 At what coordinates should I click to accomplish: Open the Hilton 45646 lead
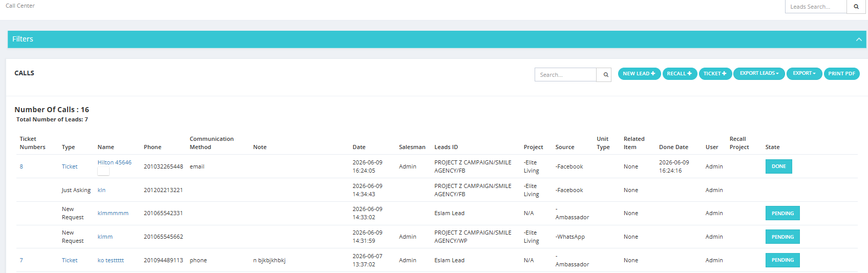[115, 162]
